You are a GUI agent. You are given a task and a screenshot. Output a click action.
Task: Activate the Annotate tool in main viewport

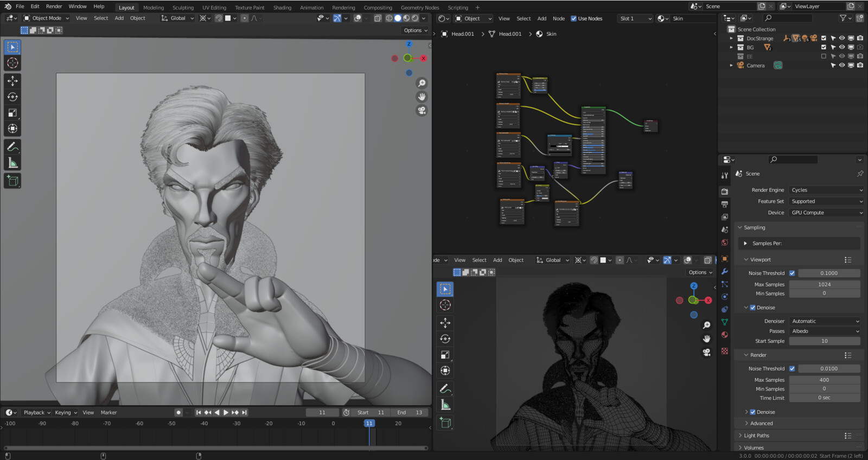click(12, 147)
